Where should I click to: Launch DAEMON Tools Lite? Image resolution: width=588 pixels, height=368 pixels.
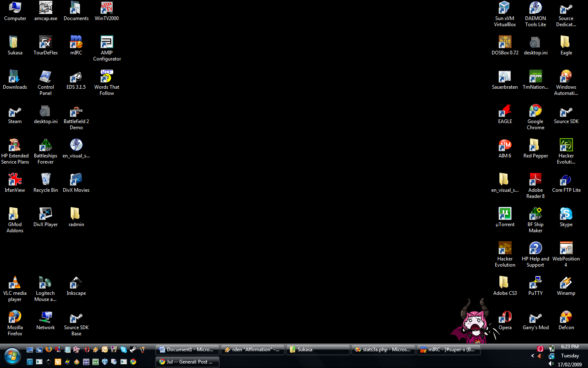point(536,14)
